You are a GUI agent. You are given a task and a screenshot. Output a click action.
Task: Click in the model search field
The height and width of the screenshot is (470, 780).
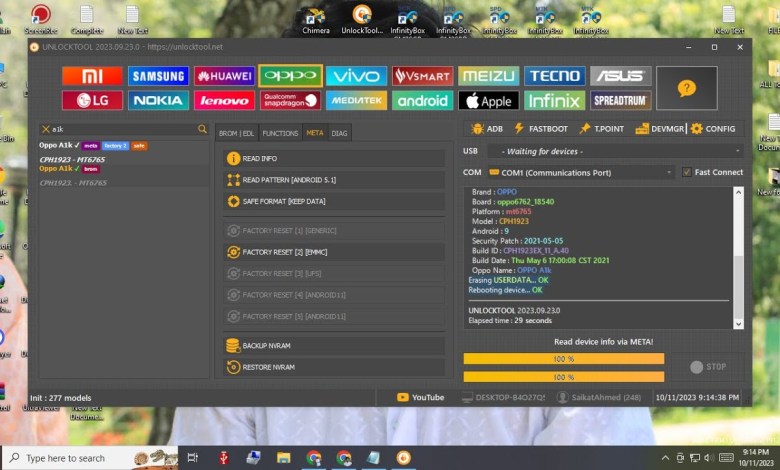tap(123, 129)
